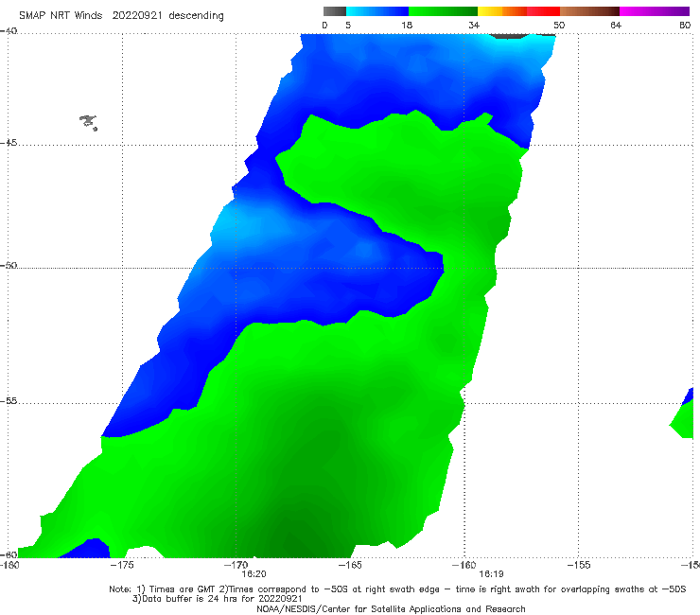Click the color bar label "64"
The height and width of the screenshot is (615, 700).
point(616,26)
